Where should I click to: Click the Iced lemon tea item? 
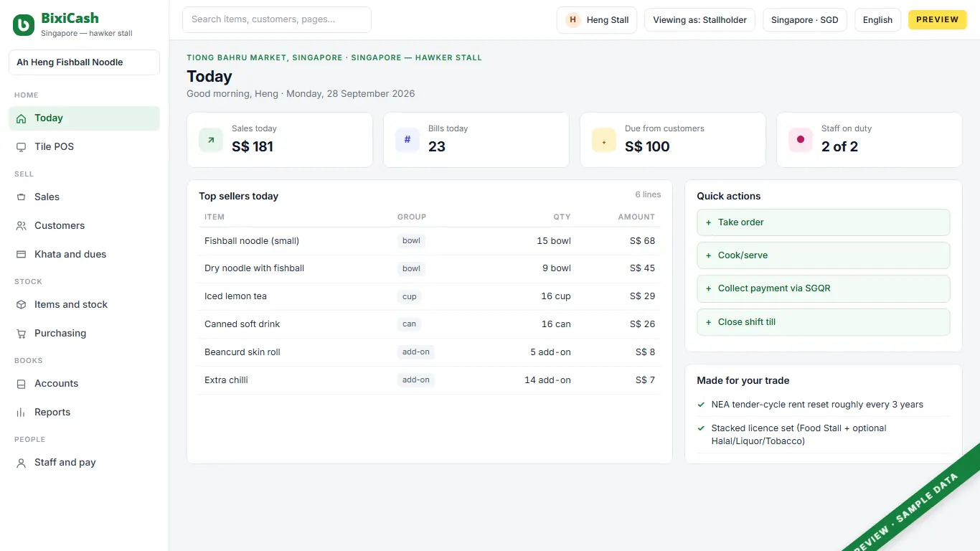pos(235,296)
